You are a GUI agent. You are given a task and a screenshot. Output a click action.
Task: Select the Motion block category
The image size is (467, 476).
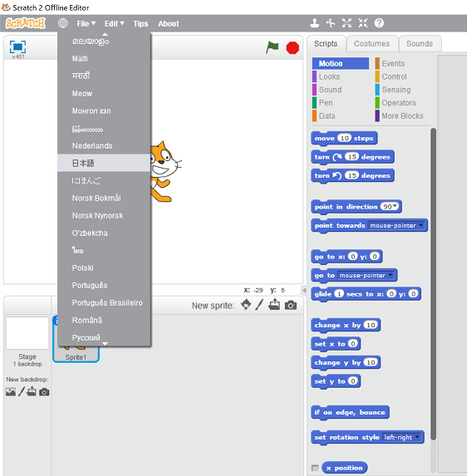[341, 63]
